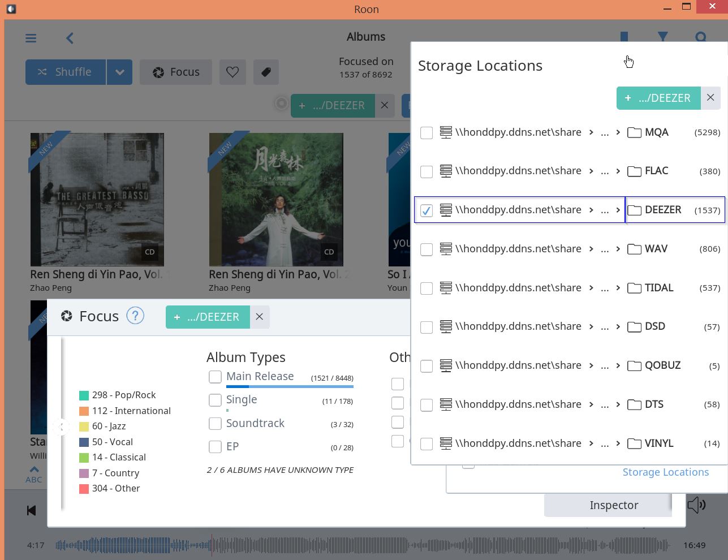
Task: Check the WAV storage location
Action: [427, 249]
